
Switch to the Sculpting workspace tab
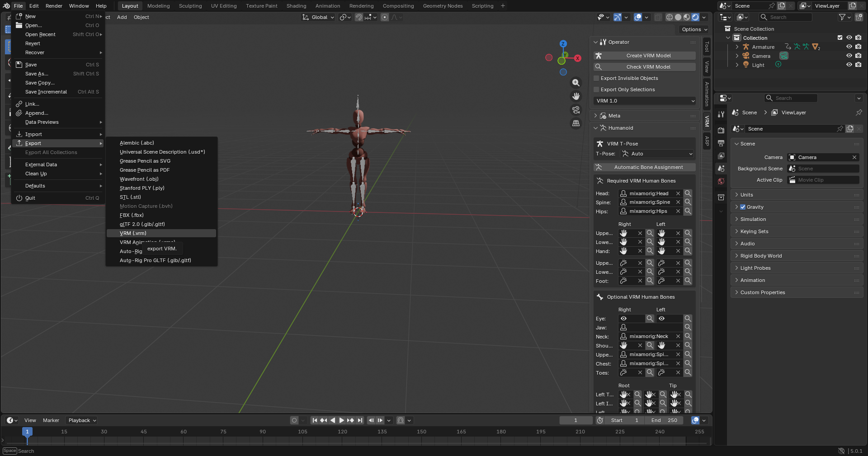[190, 6]
